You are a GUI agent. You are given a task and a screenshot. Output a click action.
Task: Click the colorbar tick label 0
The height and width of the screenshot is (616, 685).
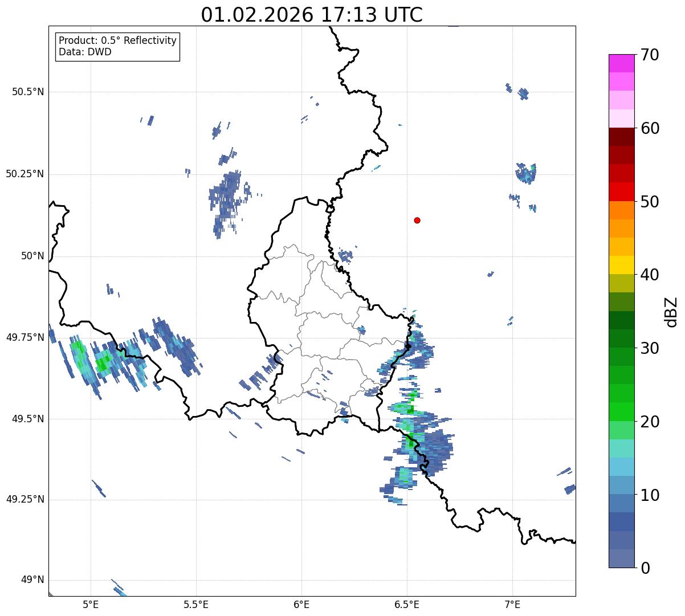645,568
